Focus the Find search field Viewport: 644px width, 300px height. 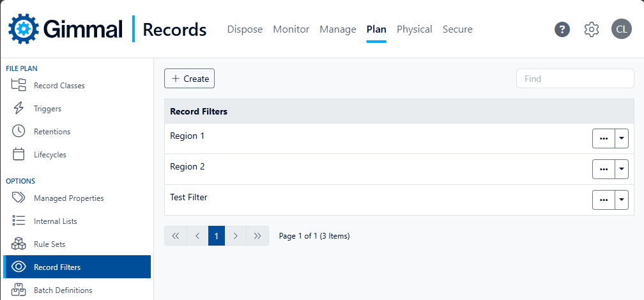point(574,79)
